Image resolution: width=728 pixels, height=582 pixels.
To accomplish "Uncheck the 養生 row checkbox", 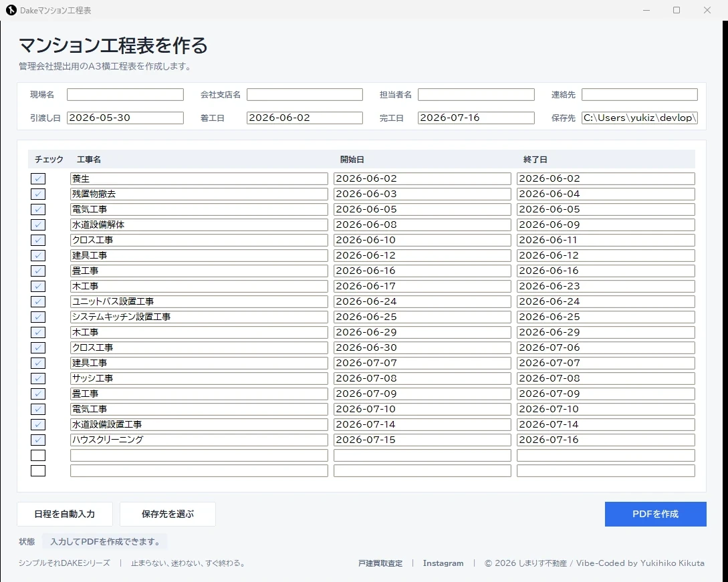I will point(38,178).
